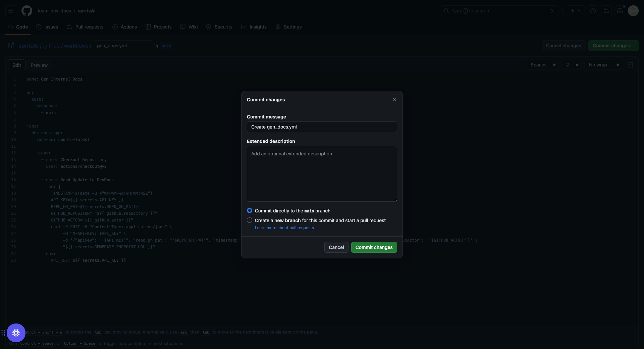Image resolution: width=644 pixels, height=349 pixels.
Task: Open the indent size dropdown
Action: 572,65
